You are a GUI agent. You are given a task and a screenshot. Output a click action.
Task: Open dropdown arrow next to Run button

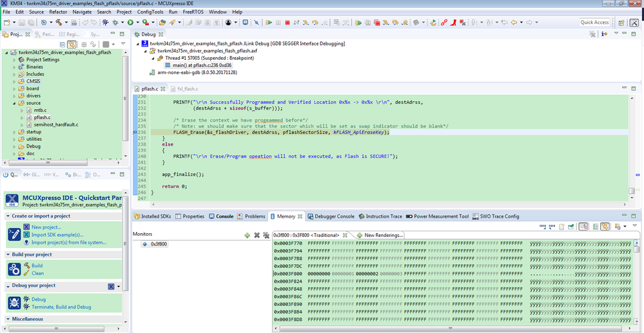point(137,22)
